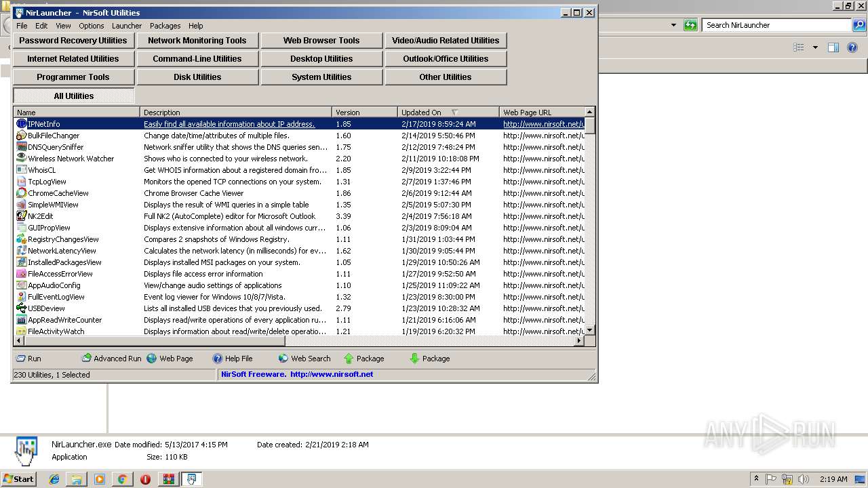
Task: Click the Search NirLauncher field in Explorer
Action: click(776, 25)
